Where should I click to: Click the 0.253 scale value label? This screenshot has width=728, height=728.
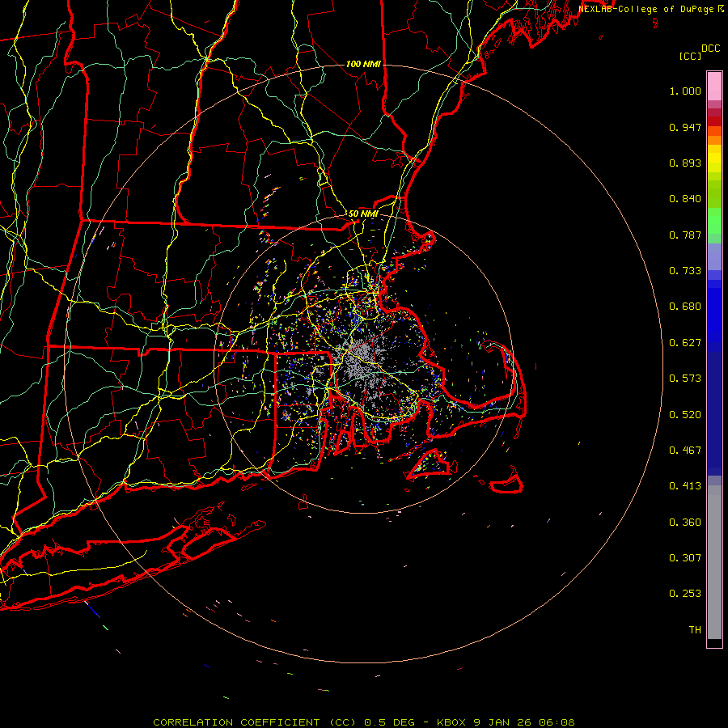pyautogui.click(x=685, y=594)
